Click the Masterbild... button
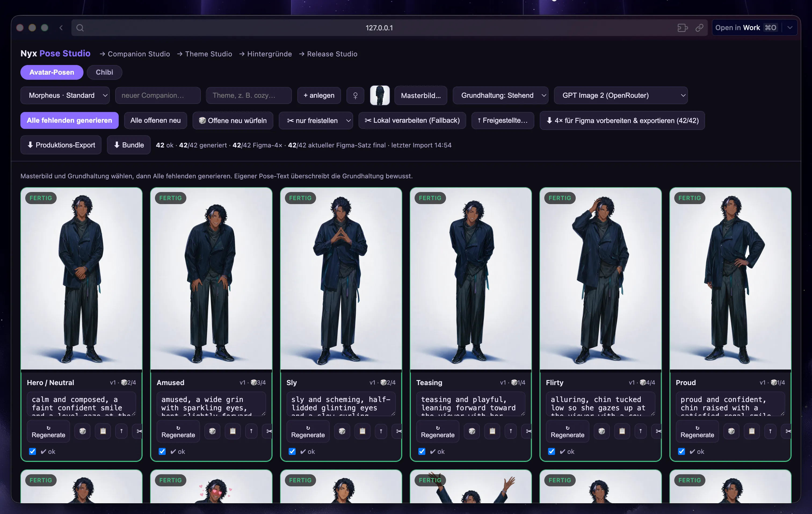 tap(421, 95)
